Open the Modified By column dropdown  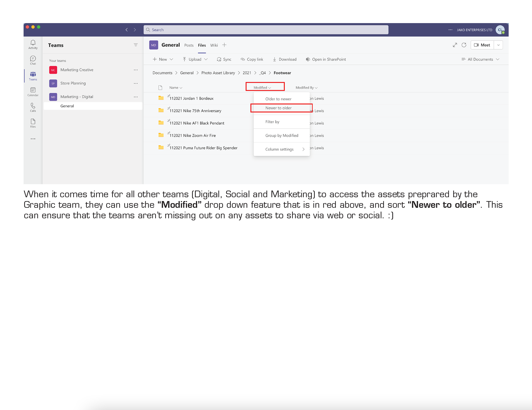tap(306, 88)
